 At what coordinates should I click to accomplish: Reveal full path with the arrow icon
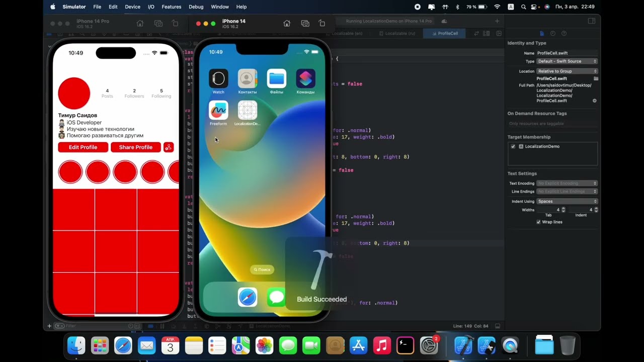pyautogui.click(x=595, y=101)
